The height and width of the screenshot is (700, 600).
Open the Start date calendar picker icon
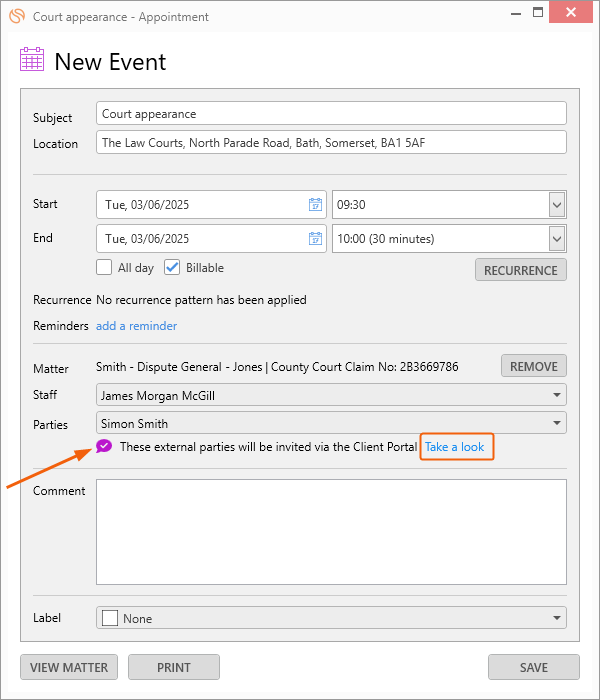pos(315,204)
